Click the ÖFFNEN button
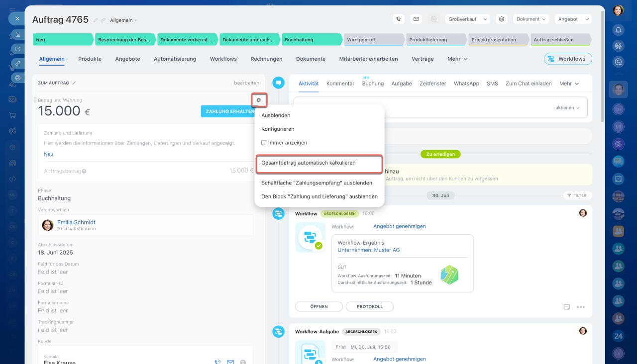 [x=318, y=307]
